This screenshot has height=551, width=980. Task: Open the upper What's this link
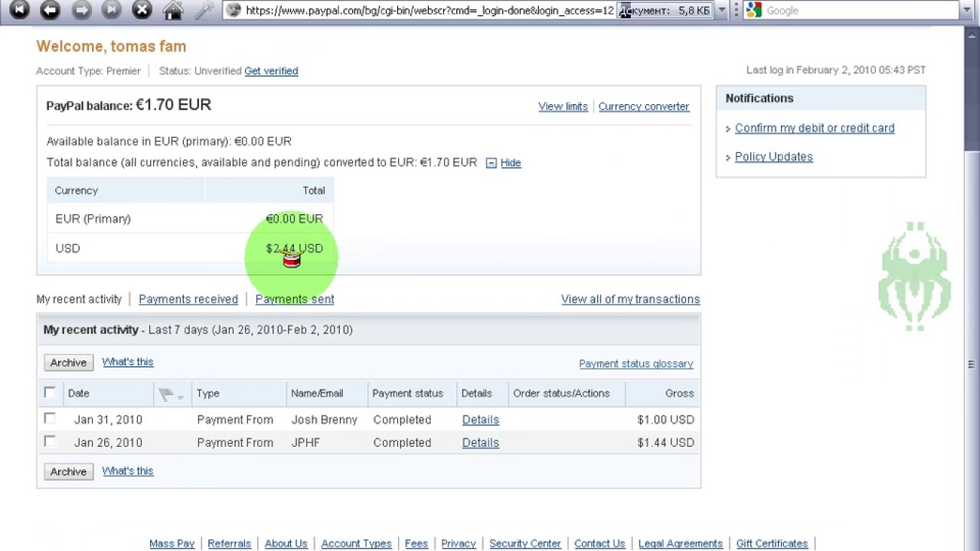click(128, 362)
